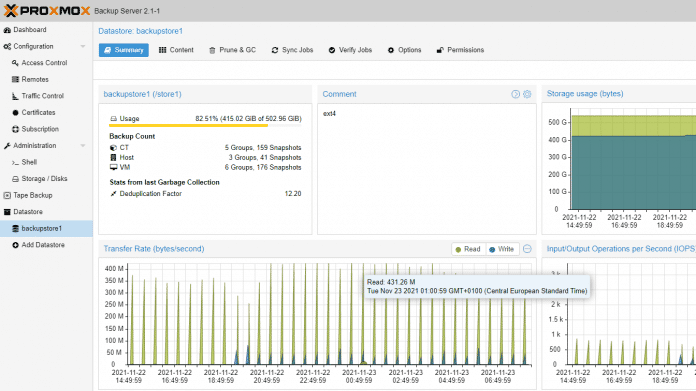The image size is (696, 391).
Task: Click the Deduplication Factor icon
Action: click(x=114, y=194)
